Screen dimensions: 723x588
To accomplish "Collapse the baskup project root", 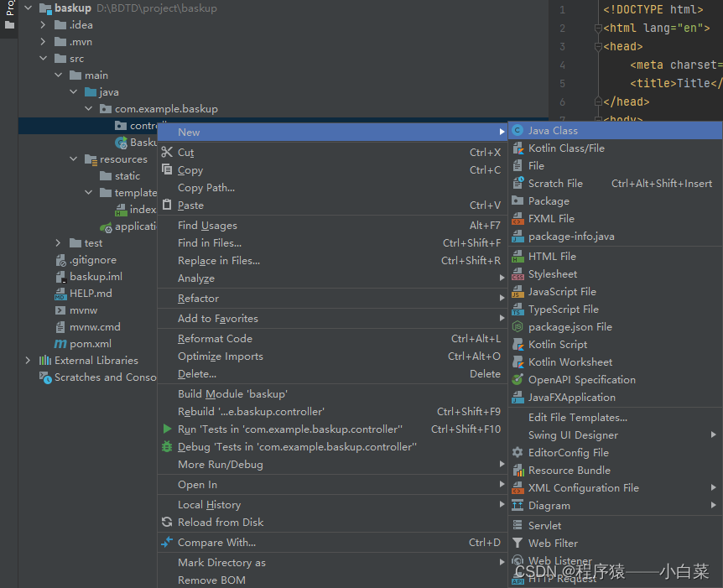I will (29, 8).
